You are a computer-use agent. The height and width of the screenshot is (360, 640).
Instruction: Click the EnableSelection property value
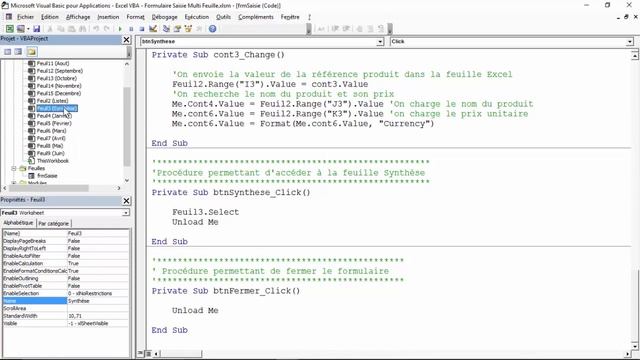pos(98,293)
